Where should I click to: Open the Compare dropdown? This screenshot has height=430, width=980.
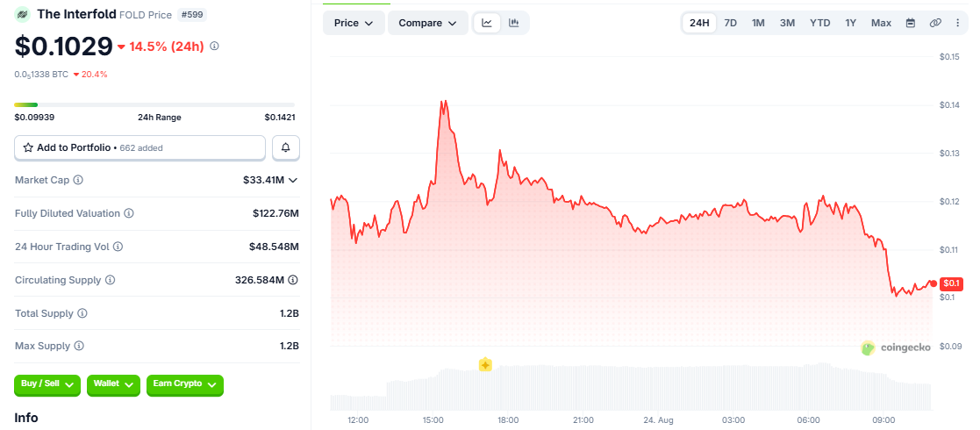coord(428,23)
